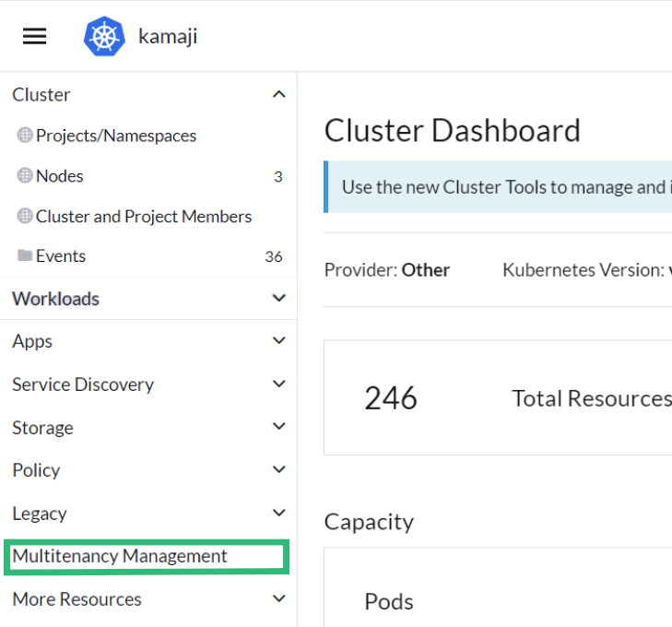Collapse the Cluster section chevron

279,95
